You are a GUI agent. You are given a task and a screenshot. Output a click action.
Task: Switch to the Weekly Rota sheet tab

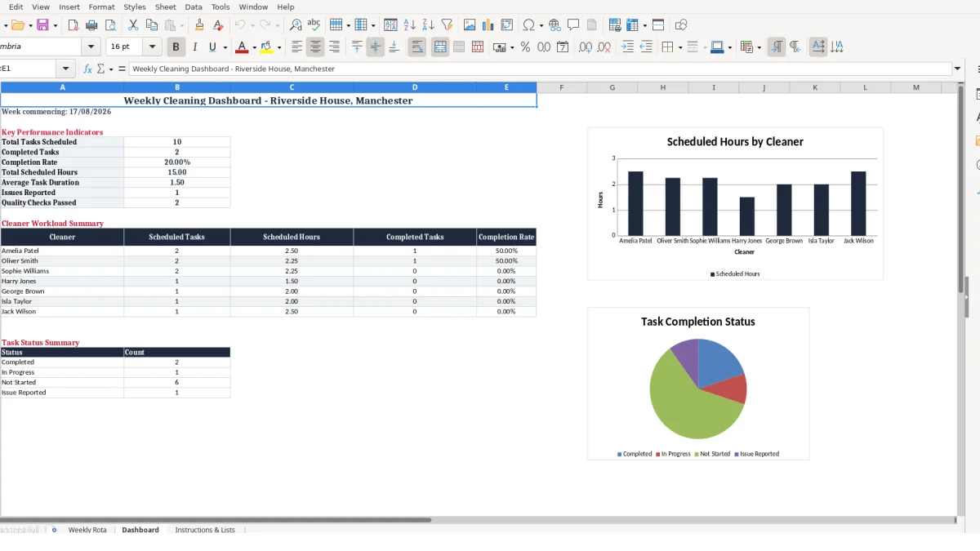pos(87,530)
